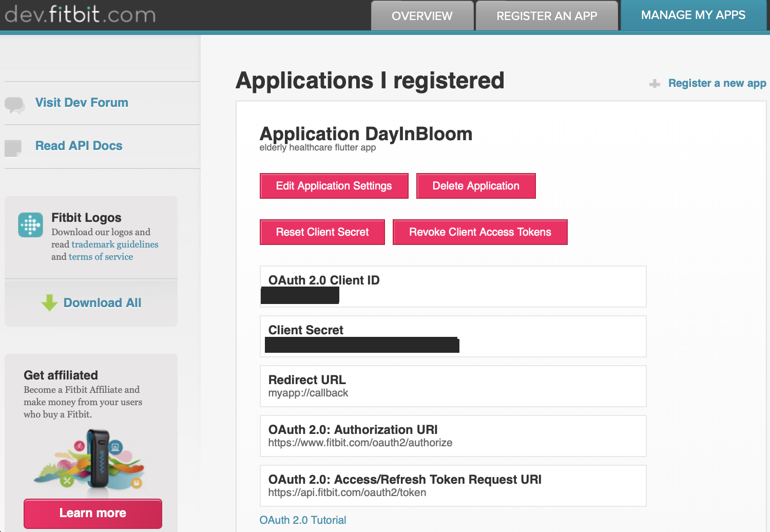Image resolution: width=770 pixels, height=532 pixels.
Task: Click Reset Client Secret button
Action: click(x=322, y=232)
